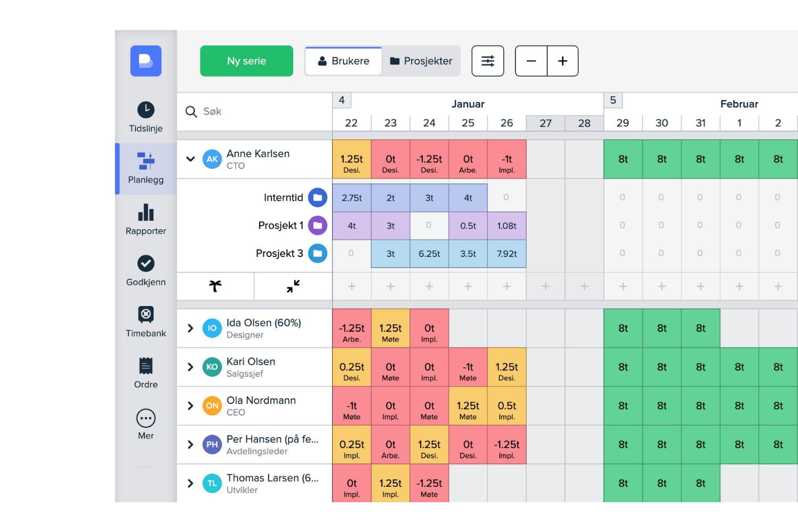Screen dimensions: 798x532
Task: Click the Søk search field
Action: click(x=254, y=111)
